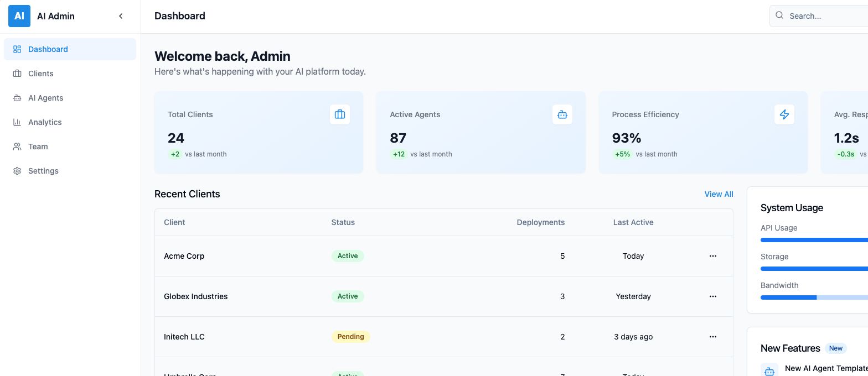The image size is (868, 376).
Task: Click the AI logo badge
Action: coord(19,16)
